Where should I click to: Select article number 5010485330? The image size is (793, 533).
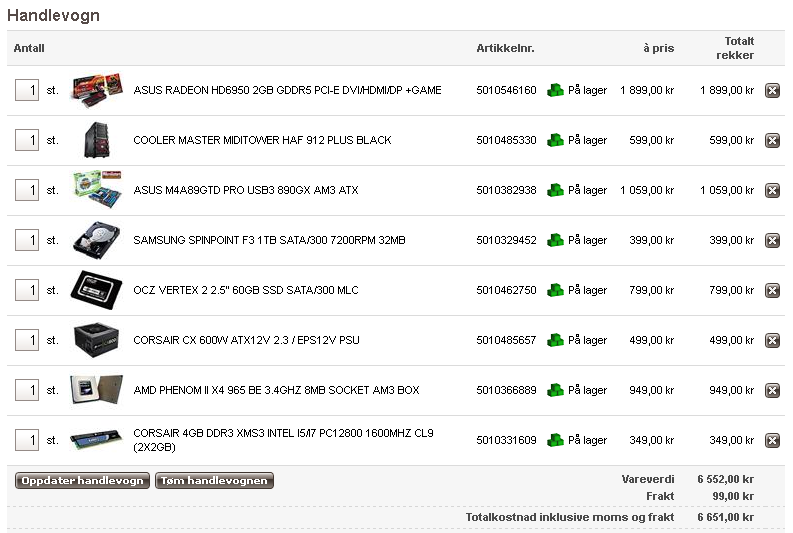pyautogui.click(x=506, y=140)
